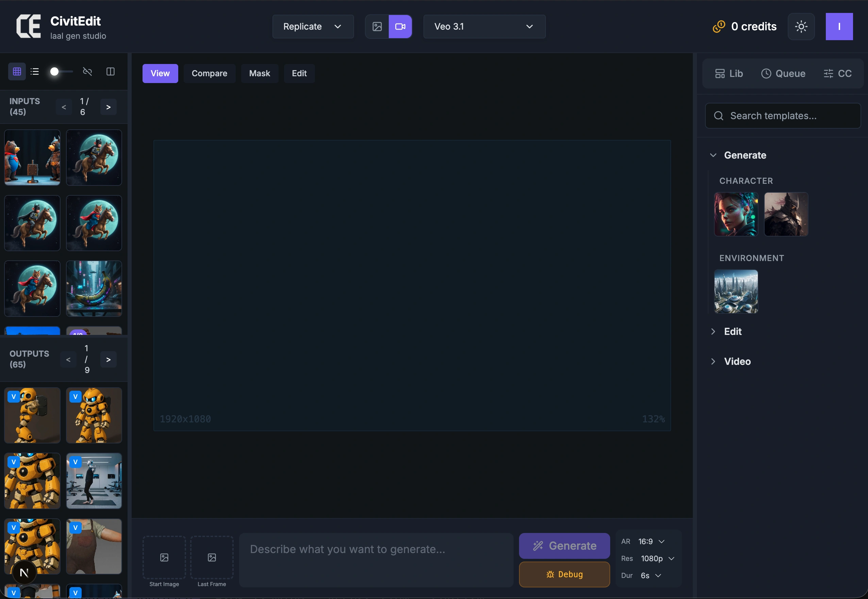Open the Mask tab
868x599 pixels.
point(260,73)
